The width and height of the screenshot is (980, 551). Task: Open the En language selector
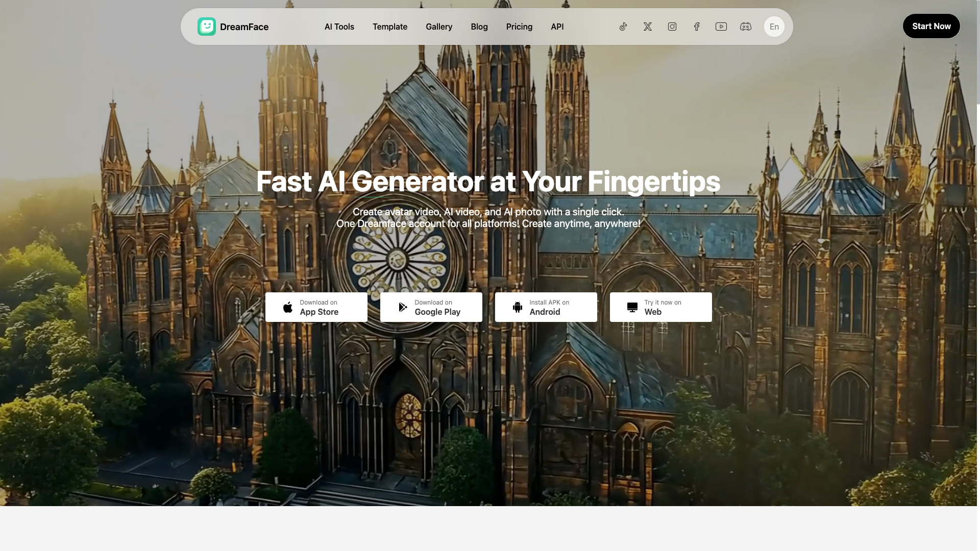(x=774, y=27)
